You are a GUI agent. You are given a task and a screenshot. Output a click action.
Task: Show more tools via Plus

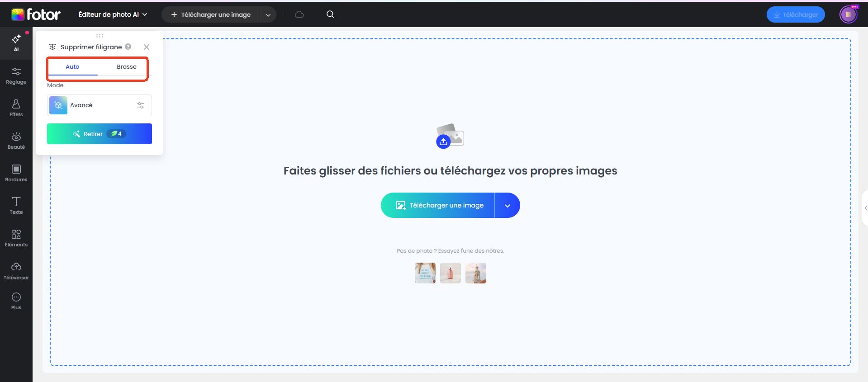pyautogui.click(x=16, y=302)
